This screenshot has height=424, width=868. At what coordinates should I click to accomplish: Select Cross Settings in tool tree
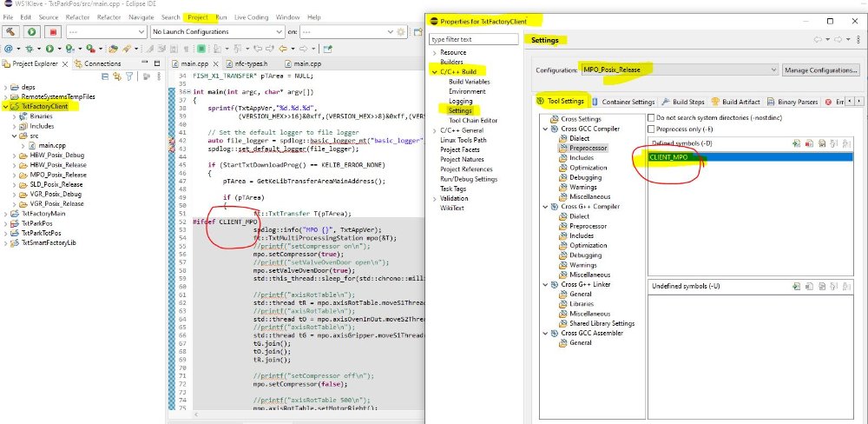pos(581,119)
